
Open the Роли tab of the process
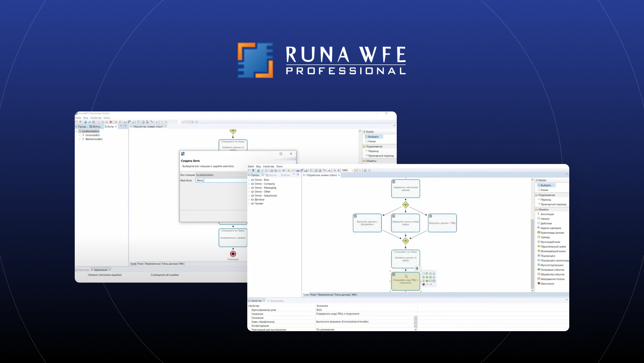[x=313, y=295]
